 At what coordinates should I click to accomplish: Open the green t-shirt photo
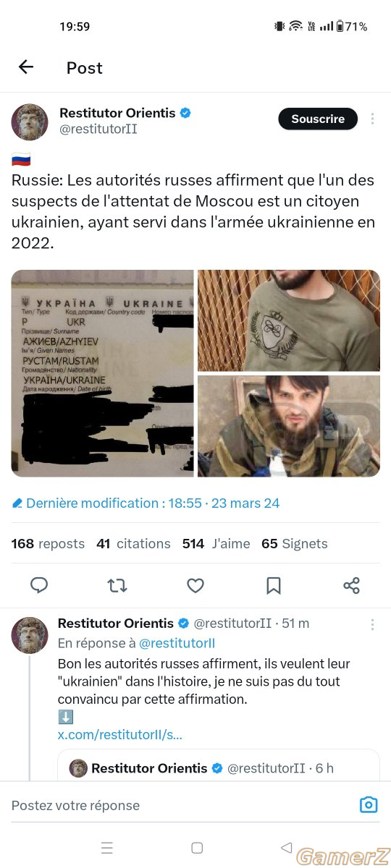tap(289, 320)
